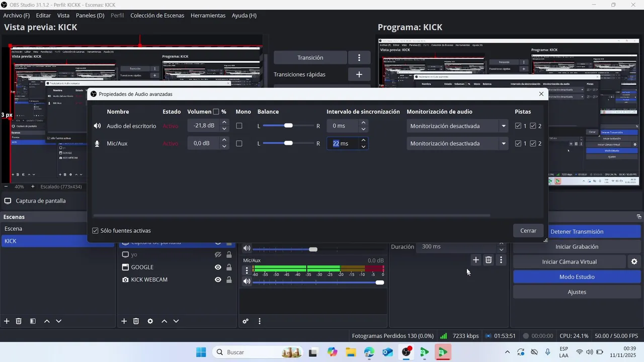
Task: Open Ajustes button
Action: (x=577, y=292)
